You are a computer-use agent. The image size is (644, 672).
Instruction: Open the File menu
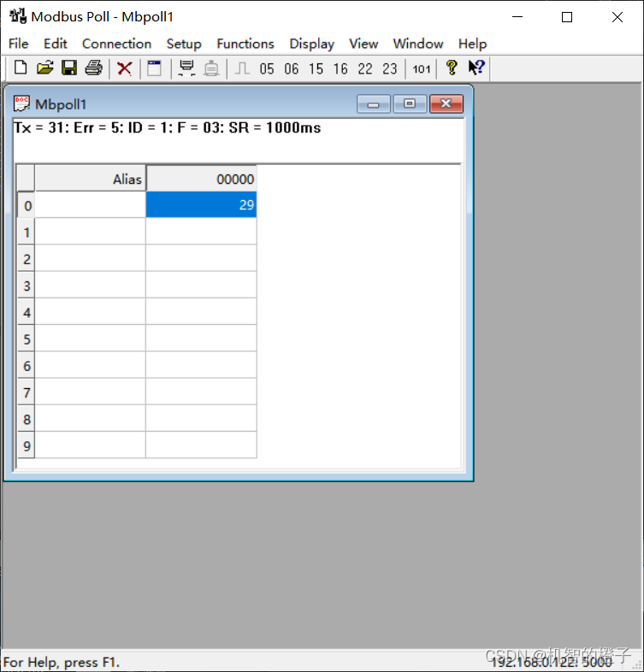pyautogui.click(x=19, y=44)
